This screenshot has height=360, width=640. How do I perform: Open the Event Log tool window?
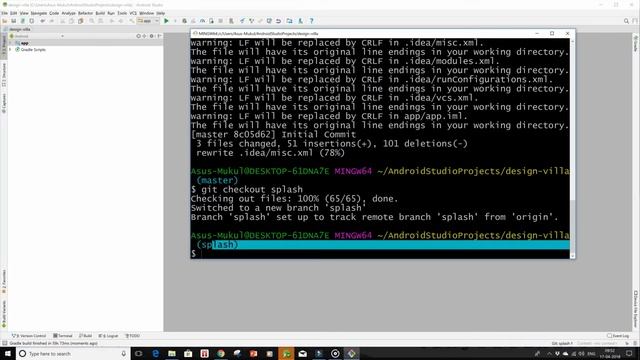click(x=618, y=336)
